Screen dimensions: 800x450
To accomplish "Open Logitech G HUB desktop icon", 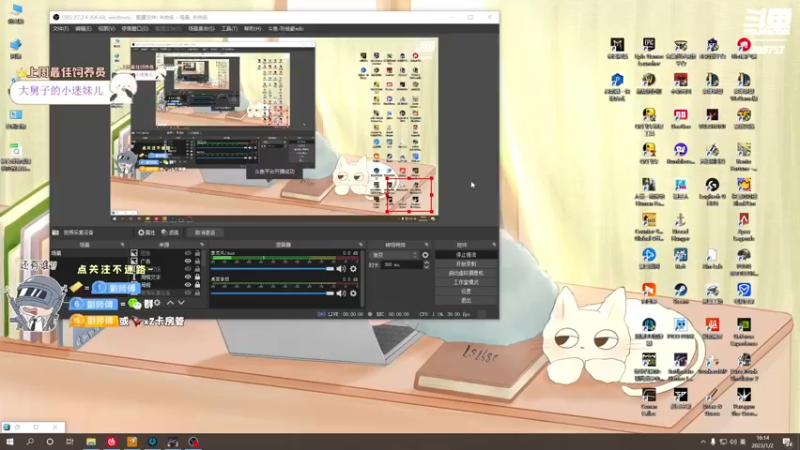I will pyautogui.click(x=712, y=192).
